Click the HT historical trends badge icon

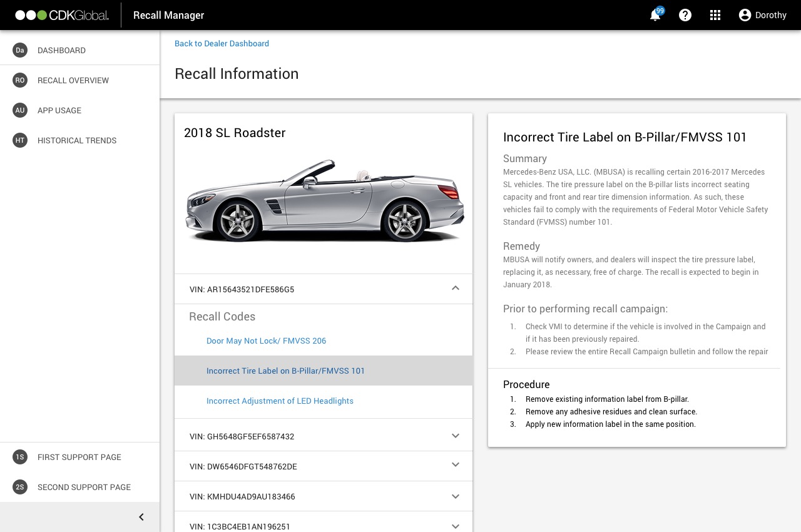[20, 140]
